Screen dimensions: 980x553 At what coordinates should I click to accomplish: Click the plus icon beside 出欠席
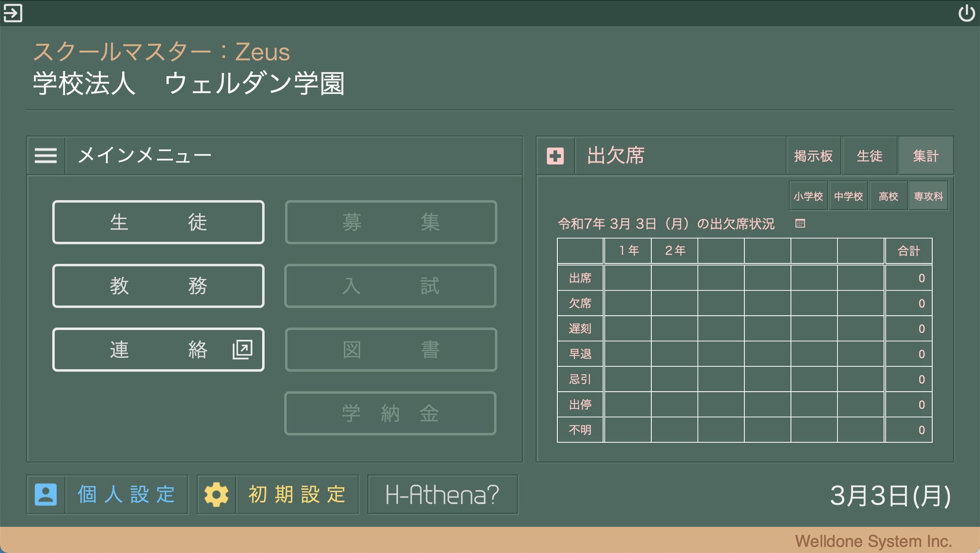click(x=555, y=156)
